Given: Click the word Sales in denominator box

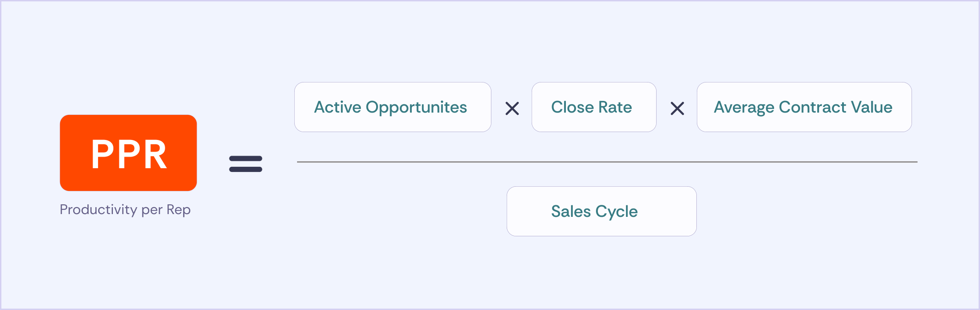Looking at the screenshot, I should coord(571,211).
